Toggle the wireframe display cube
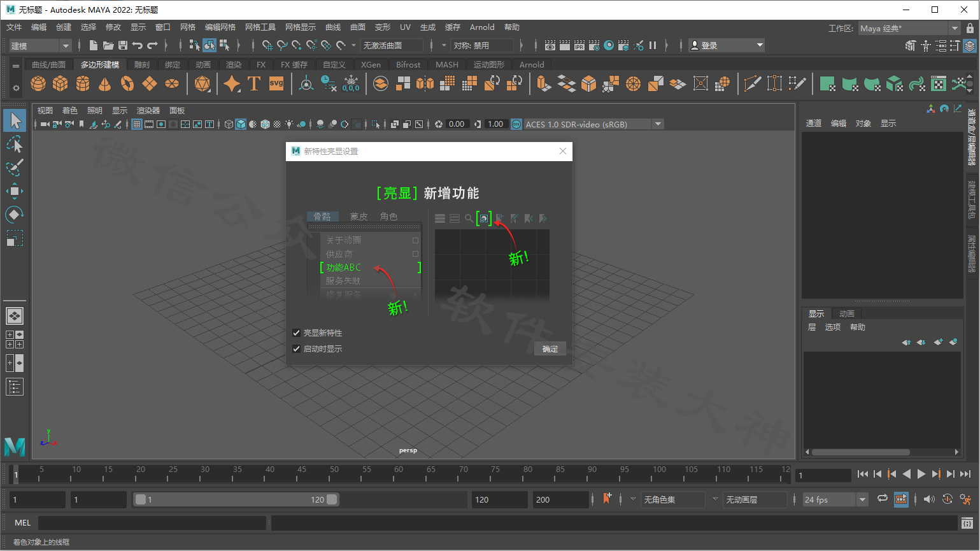This screenshot has width=980, height=551. tap(229, 124)
